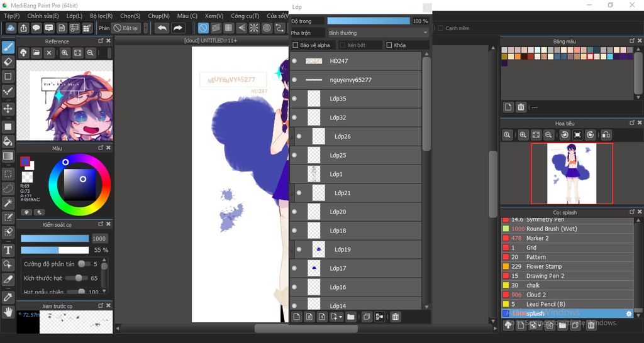644x343 pixels.
Task: Select the Eraser tool
Action: tap(8, 62)
